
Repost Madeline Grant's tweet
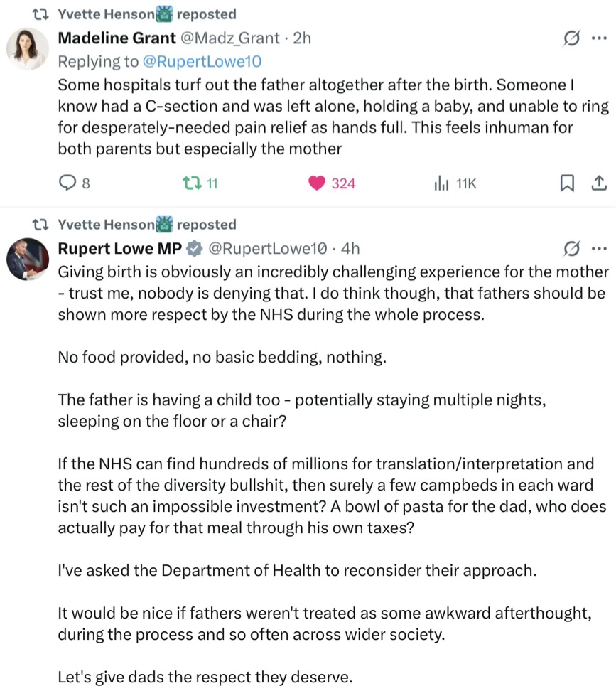pos(190,183)
